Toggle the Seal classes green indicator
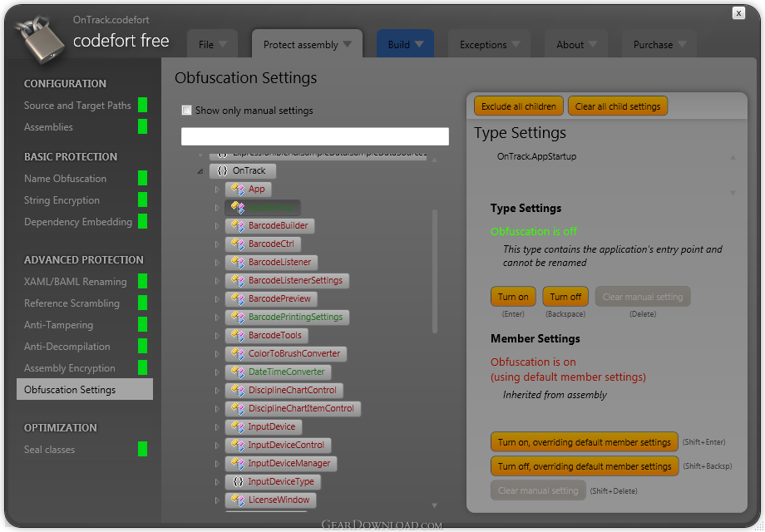This screenshot has height=532, width=765. click(142, 449)
